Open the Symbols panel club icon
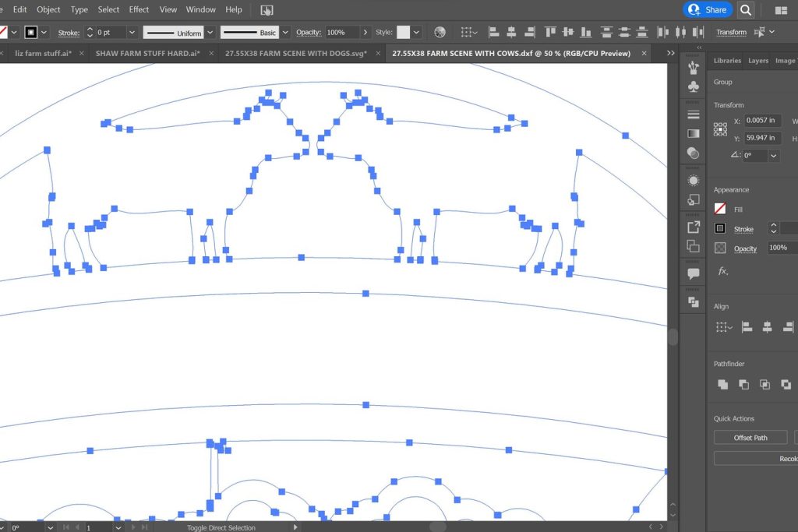This screenshot has height=532, width=798. [693, 87]
